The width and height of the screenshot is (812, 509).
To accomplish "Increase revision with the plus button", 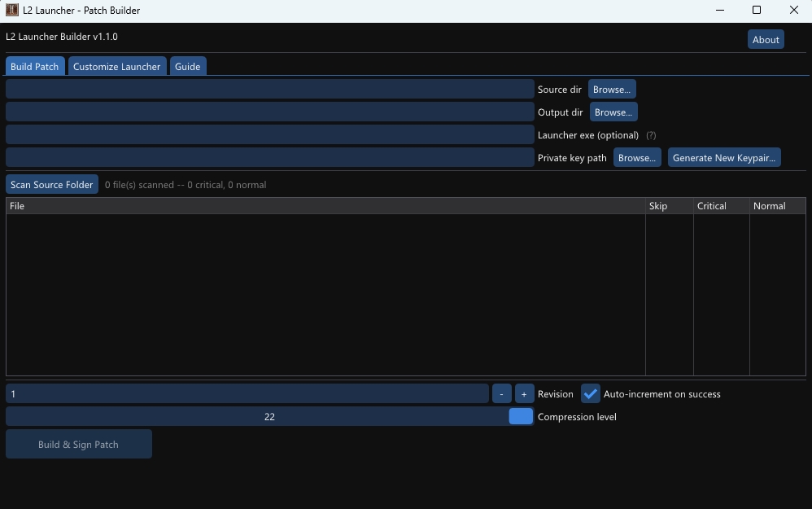I will 524,394.
